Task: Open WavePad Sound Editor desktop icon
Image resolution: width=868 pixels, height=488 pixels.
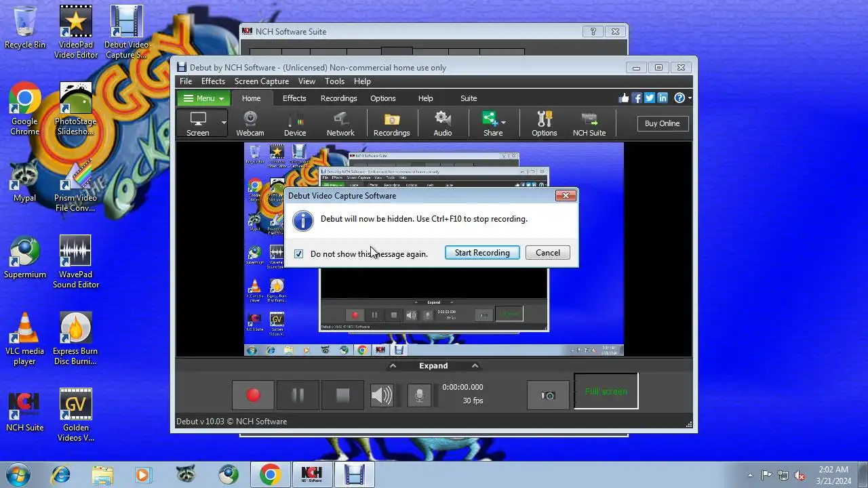Action: point(76,262)
